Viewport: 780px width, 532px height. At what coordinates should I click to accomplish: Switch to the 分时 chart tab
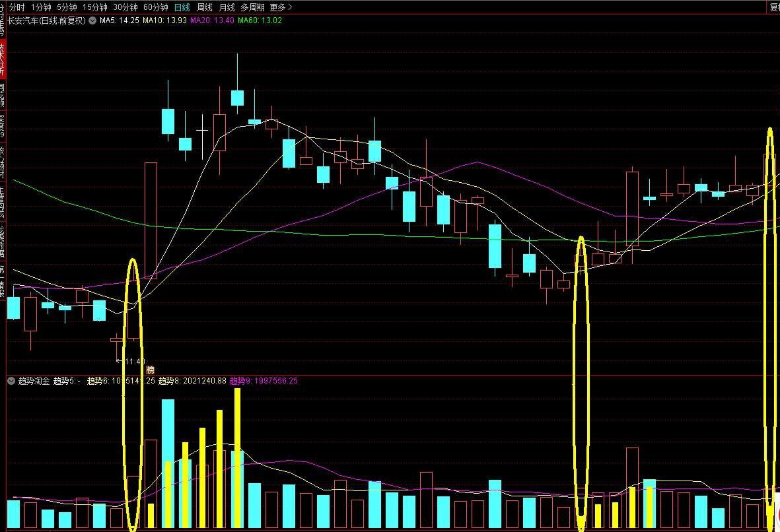17,7
